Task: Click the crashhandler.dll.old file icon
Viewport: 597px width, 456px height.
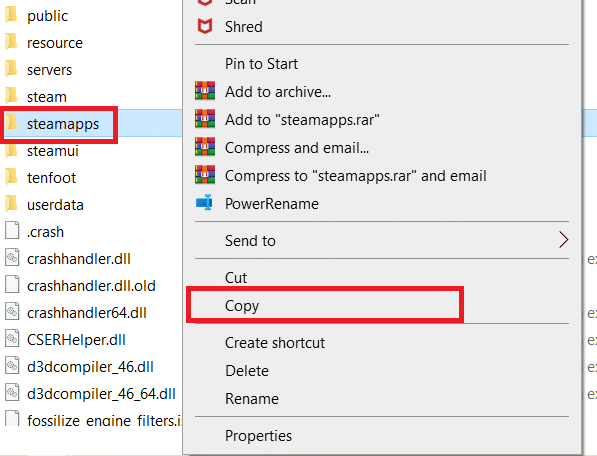Action: click(12, 284)
